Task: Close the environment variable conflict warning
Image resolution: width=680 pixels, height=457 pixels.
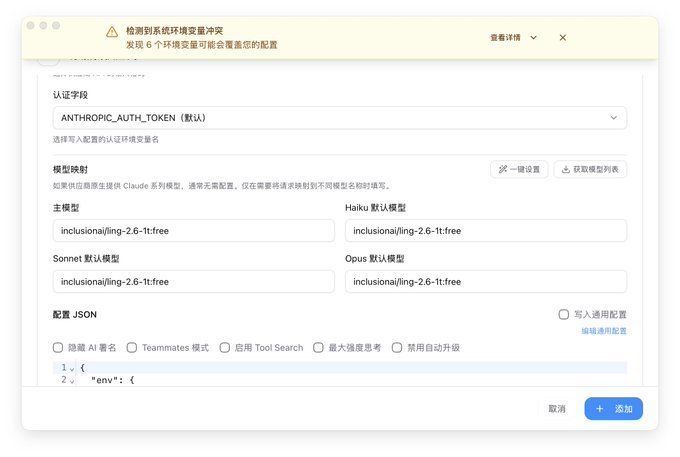Action: point(562,38)
